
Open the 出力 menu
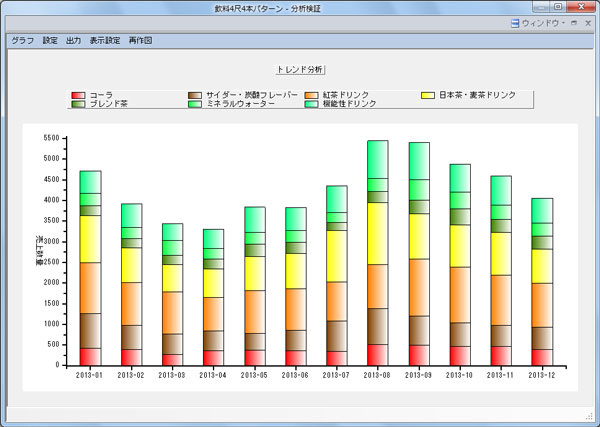[74, 41]
